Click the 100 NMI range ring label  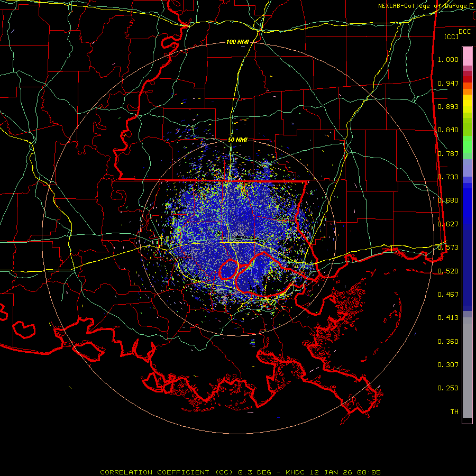pyautogui.click(x=237, y=42)
